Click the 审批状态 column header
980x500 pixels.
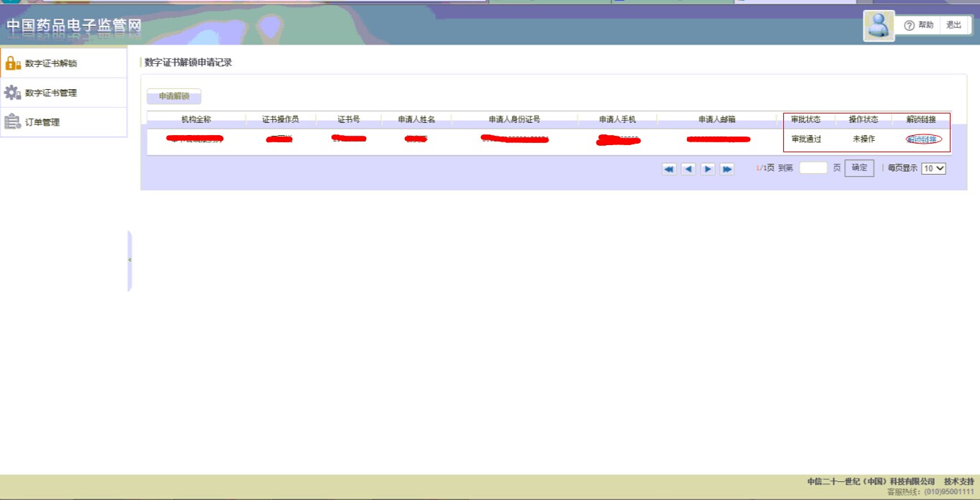[x=806, y=119]
